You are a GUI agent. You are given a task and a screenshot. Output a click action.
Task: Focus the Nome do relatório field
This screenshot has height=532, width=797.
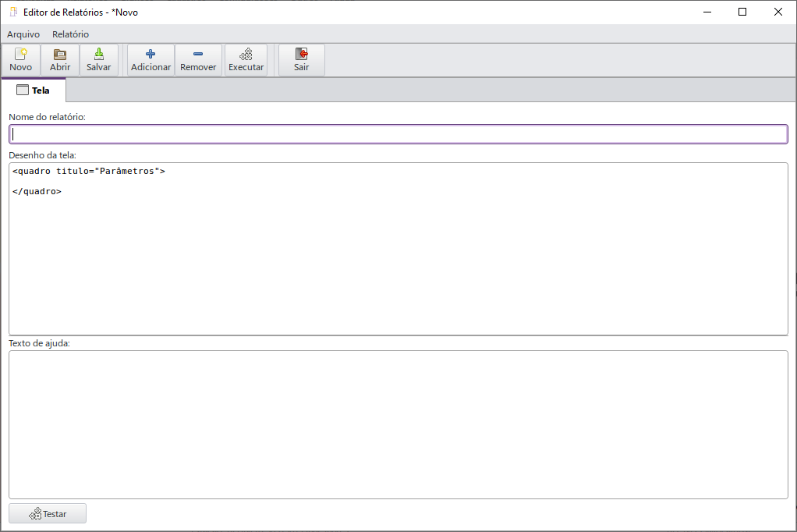[398, 134]
